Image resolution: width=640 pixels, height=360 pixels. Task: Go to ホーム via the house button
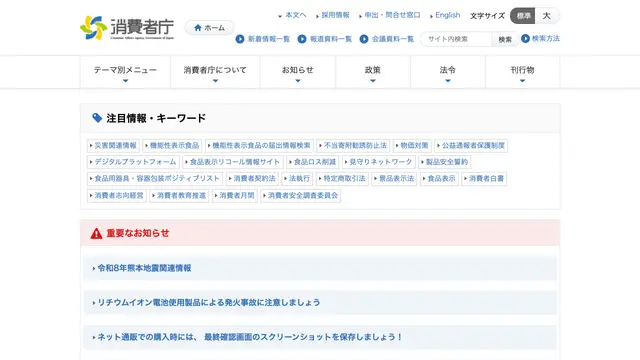pos(209,28)
